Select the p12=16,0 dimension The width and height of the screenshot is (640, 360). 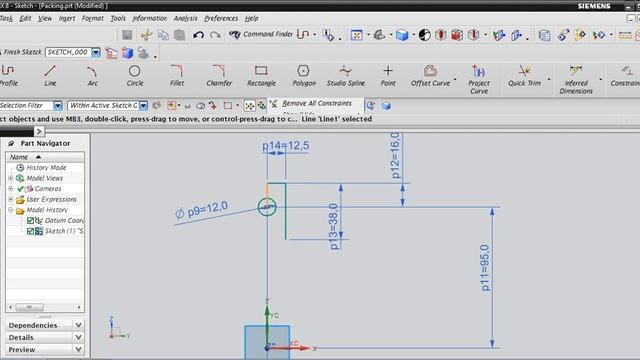point(395,155)
